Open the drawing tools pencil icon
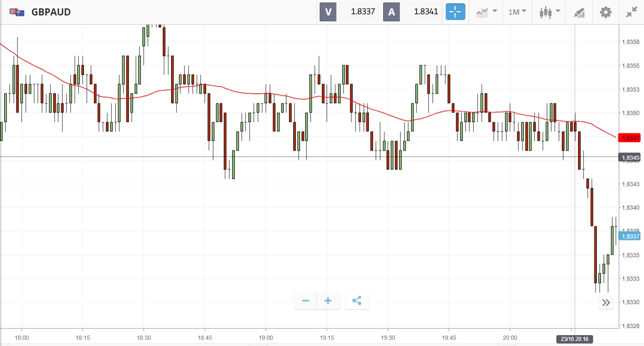The width and height of the screenshot is (644, 346). click(x=579, y=13)
